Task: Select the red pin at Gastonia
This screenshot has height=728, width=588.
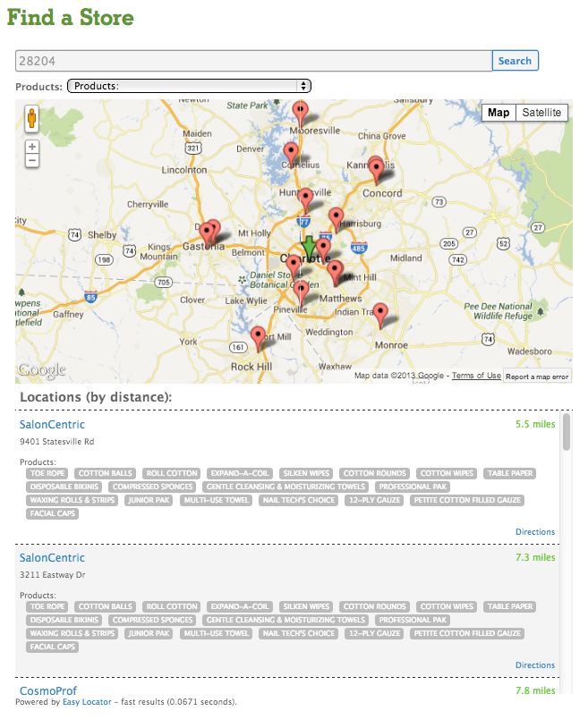Action: (x=209, y=233)
